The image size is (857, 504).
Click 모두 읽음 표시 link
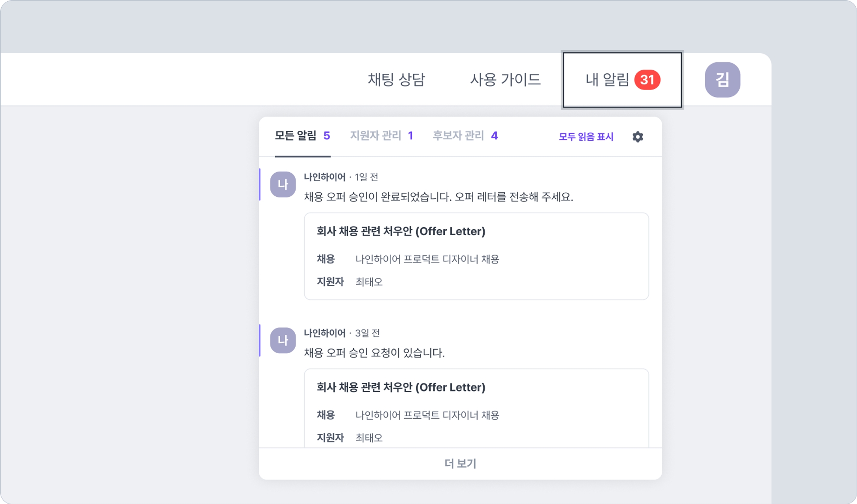click(586, 137)
